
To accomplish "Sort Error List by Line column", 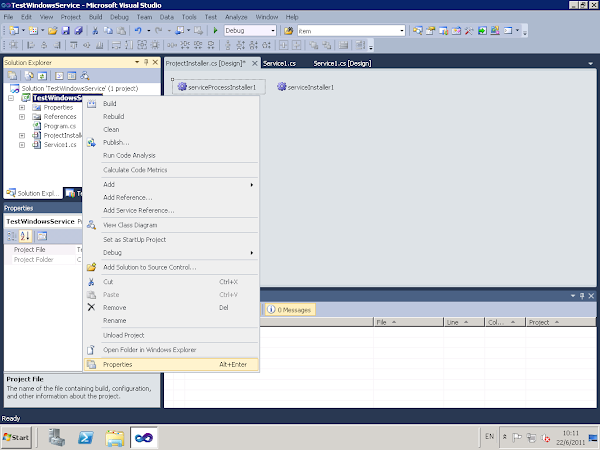I will [464, 322].
